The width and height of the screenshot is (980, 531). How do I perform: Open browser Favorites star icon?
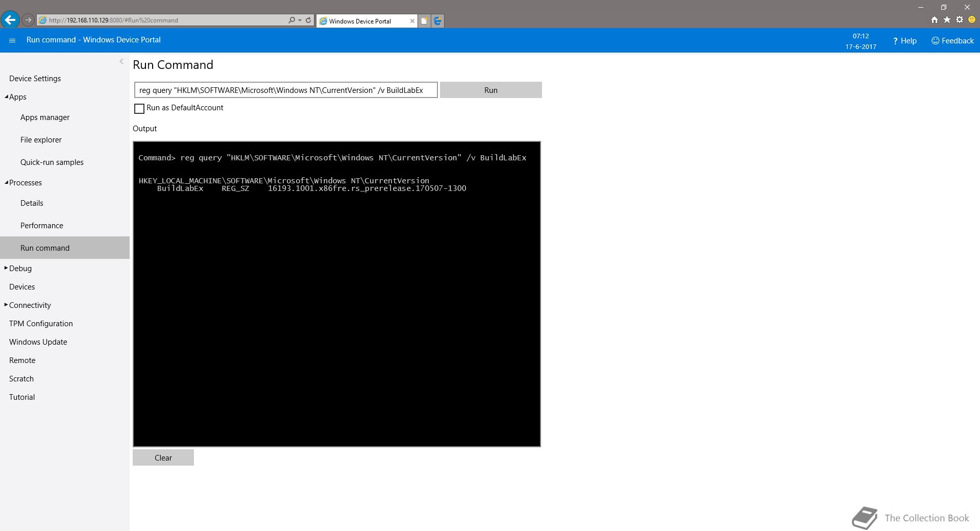pyautogui.click(x=947, y=20)
